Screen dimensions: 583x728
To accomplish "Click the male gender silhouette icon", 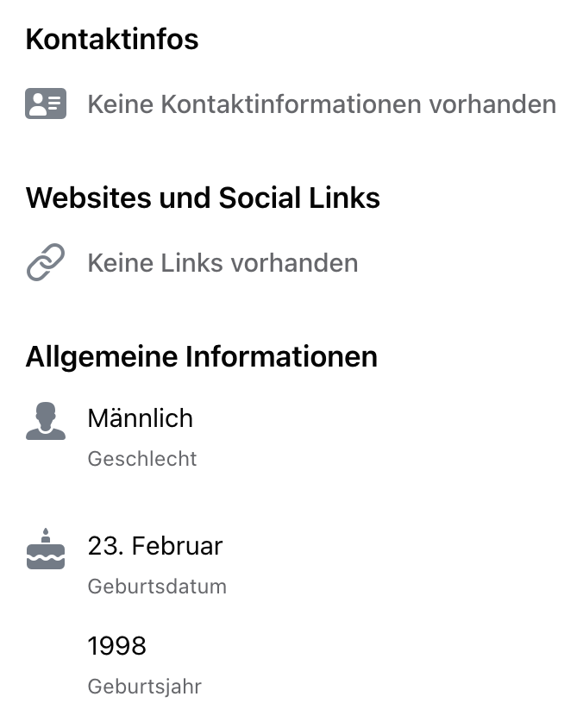I will tap(46, 421).
